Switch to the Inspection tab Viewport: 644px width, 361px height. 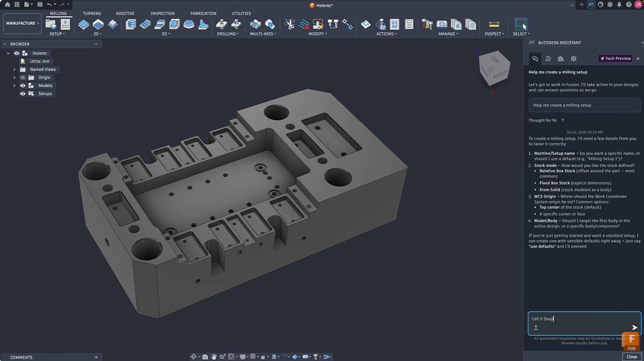point(163,14)
